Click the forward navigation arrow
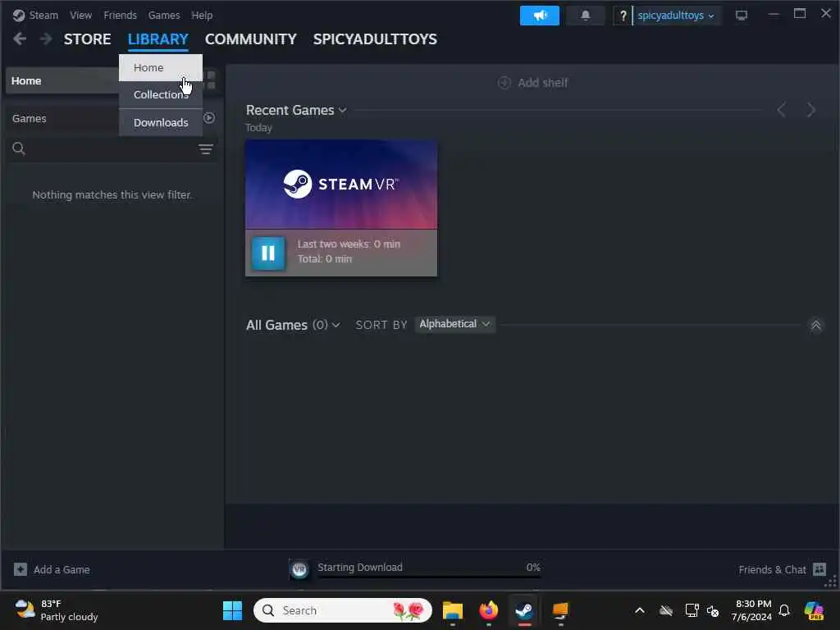 point(46,39)
